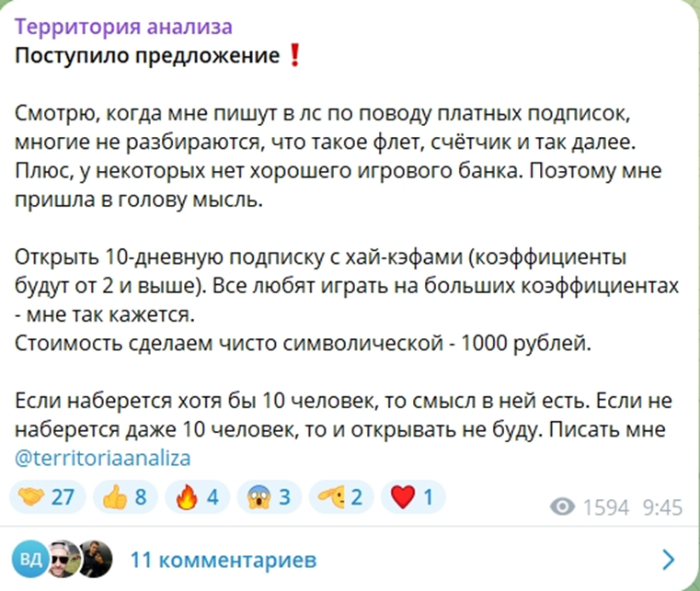This screenshot has width=700, height=591.
Task: Click the handshake reaction with 27 votes
Action: click(47, 497)
